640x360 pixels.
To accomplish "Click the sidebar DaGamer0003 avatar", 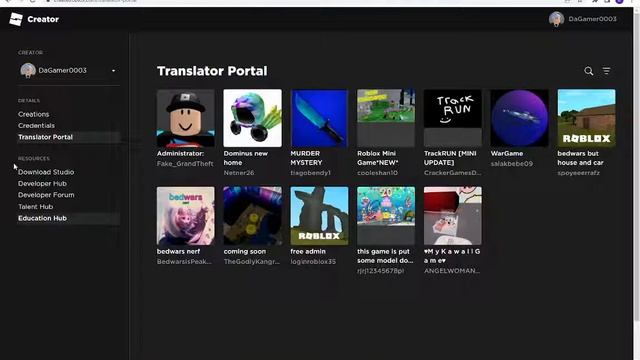I will point(28,70).
